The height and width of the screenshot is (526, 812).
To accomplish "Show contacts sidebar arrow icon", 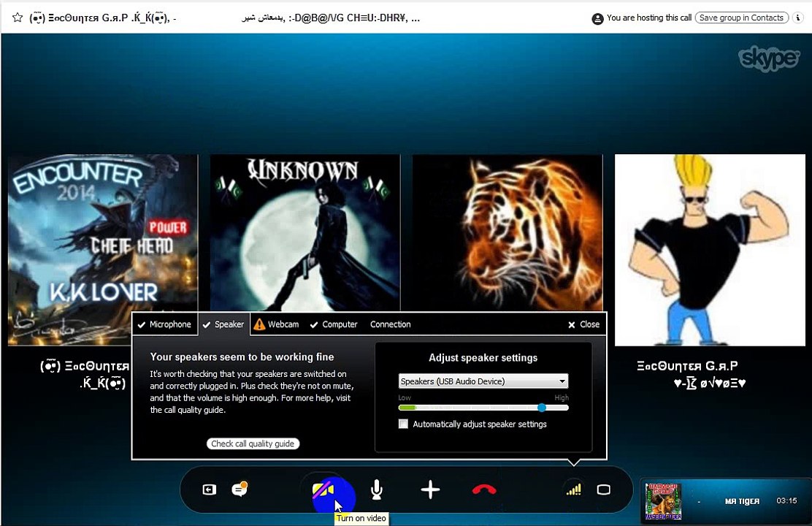I will pyautogui.click(x=210, y=489).
